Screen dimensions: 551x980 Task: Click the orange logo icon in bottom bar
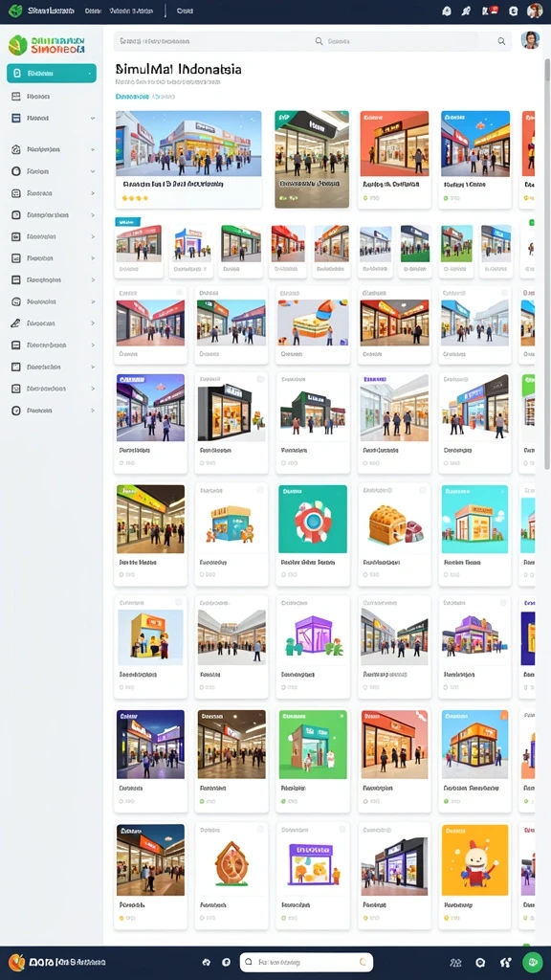pyautogui.click(x=16, y=963)
